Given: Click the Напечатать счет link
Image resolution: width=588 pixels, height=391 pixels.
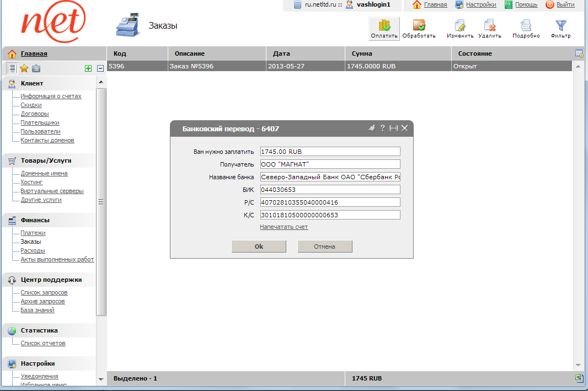Looking at the screenshot, I should (284, 227).
